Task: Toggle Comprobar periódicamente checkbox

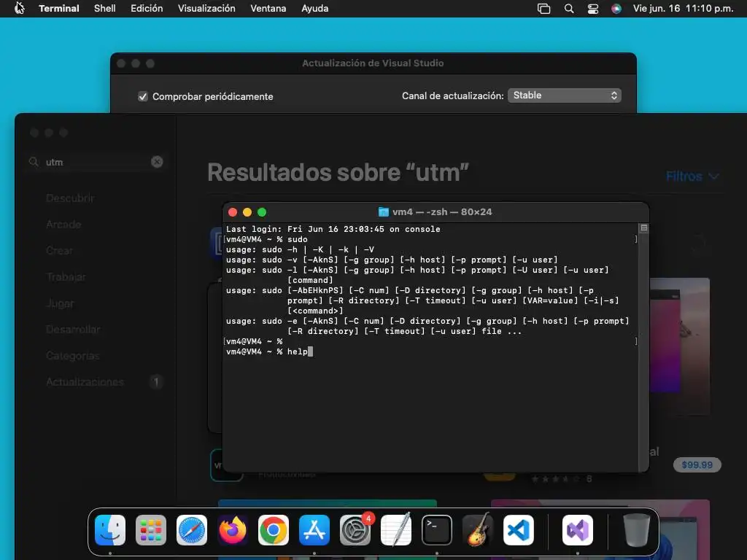Action: point(142,97)
